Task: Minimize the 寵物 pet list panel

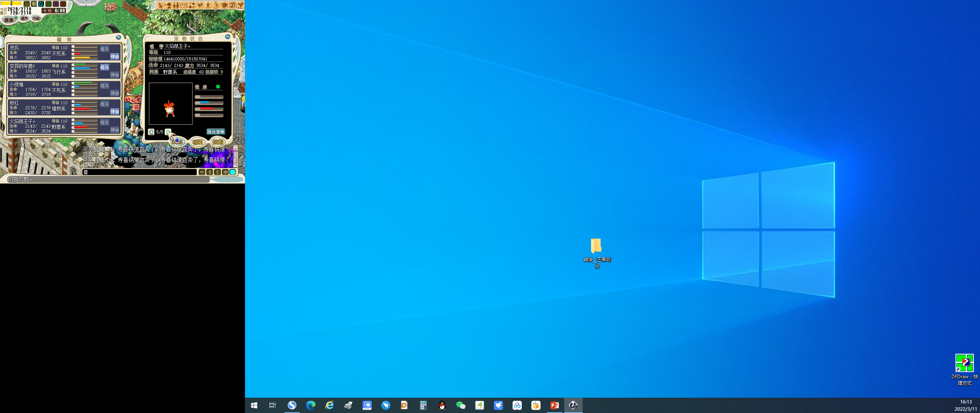Action: tap(118, 37)
